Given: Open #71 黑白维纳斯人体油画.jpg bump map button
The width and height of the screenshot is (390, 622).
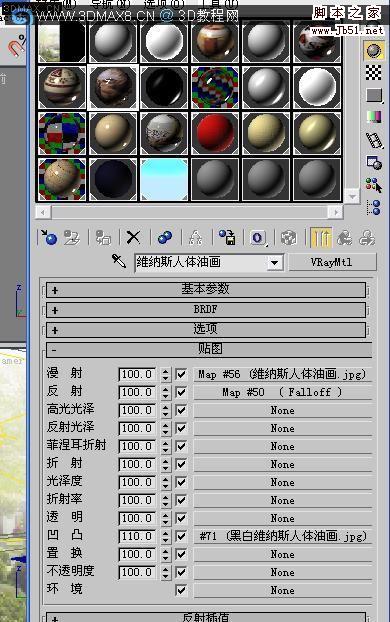Looking at the screenshot, I should (x=282, y=536).
